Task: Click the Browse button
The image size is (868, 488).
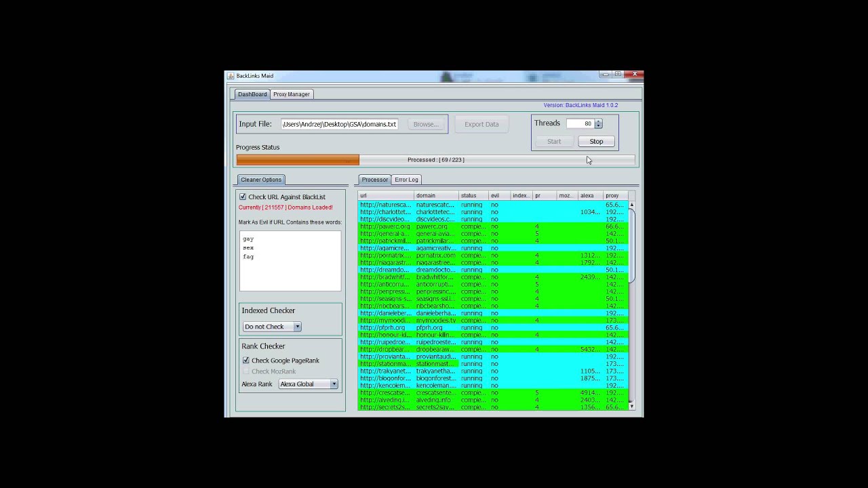Action: pyautogui.click(x=426, y=124)
